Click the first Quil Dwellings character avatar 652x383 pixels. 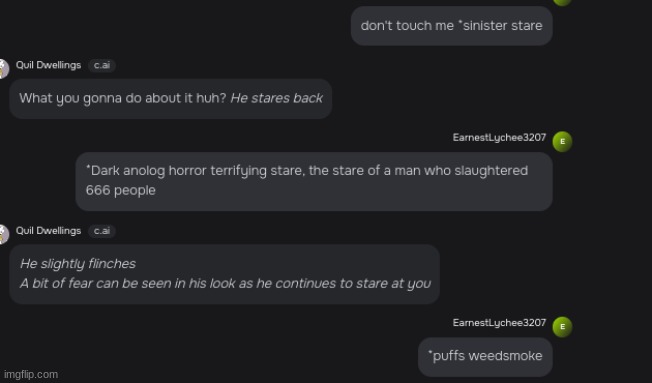[x=4, y=69]
